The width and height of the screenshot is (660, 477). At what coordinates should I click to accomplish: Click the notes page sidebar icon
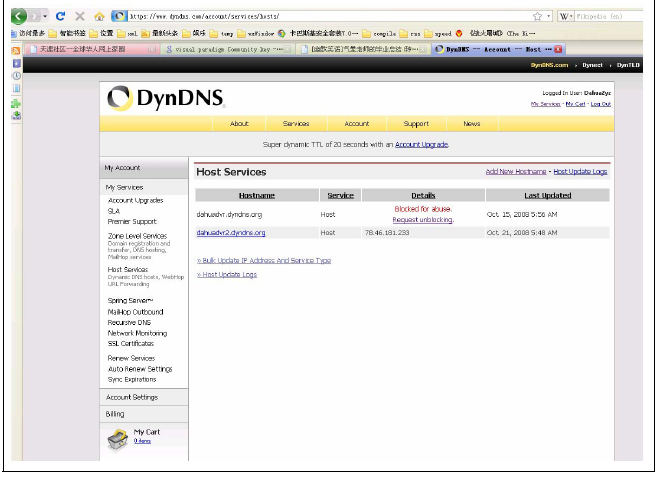coord(16,88)
